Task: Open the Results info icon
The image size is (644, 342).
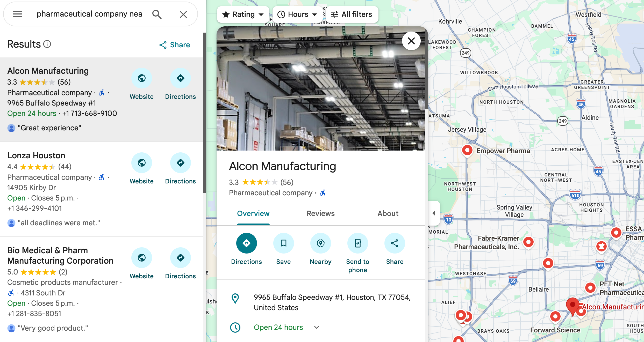Action: click(47, 44)
